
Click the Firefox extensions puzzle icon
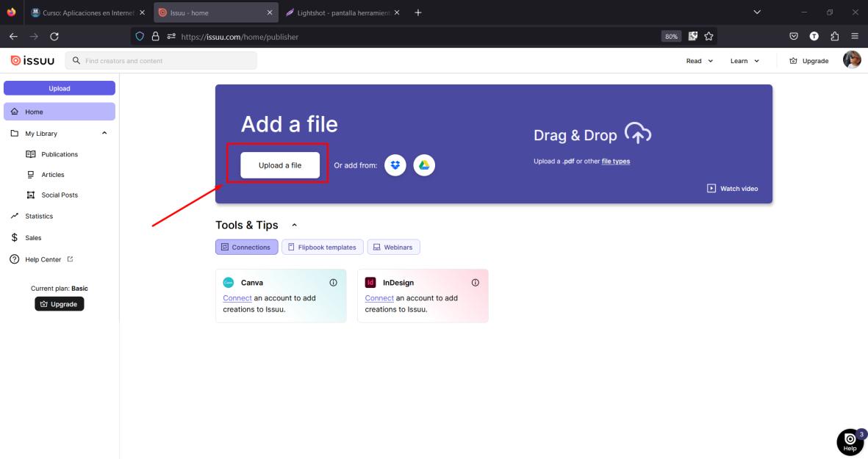(x=835, y=37)
